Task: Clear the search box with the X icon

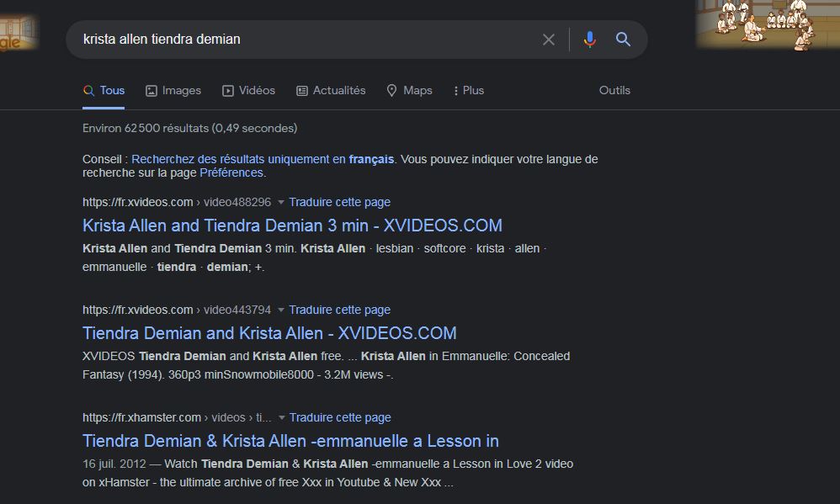Action: tap(548, 40)
